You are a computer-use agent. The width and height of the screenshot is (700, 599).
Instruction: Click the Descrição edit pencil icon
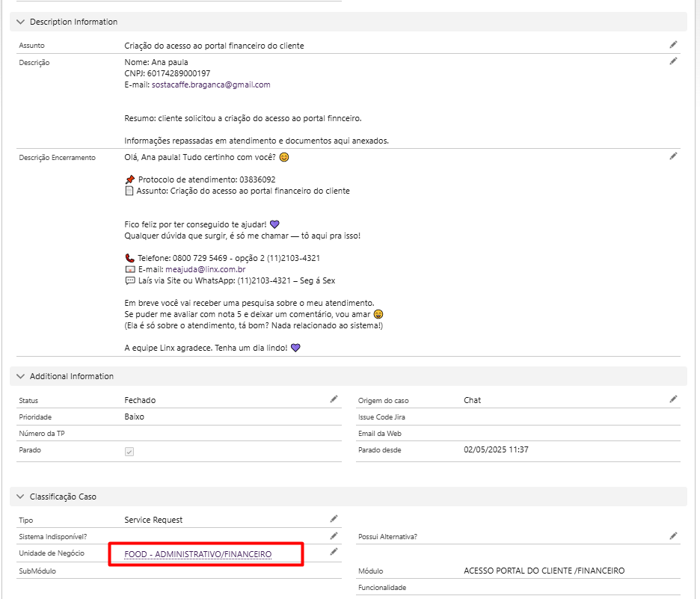[673, 61]
